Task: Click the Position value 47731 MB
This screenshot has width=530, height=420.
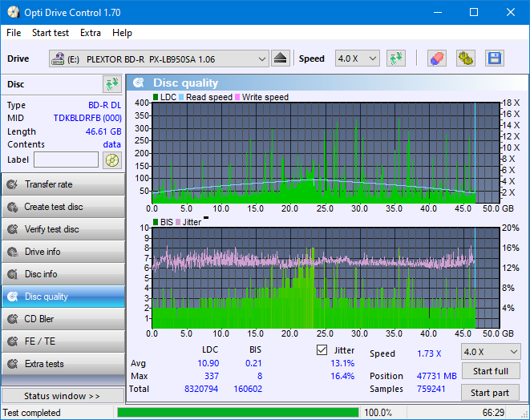Action: 437,376
